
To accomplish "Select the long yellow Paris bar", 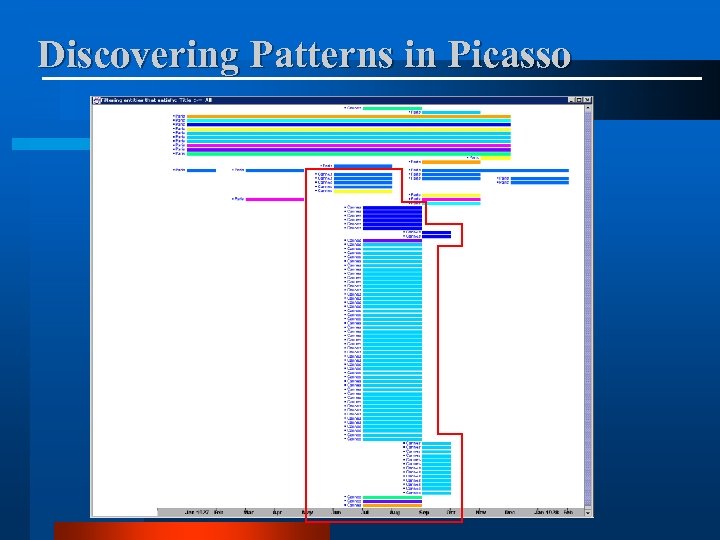I will coord(349,129).
